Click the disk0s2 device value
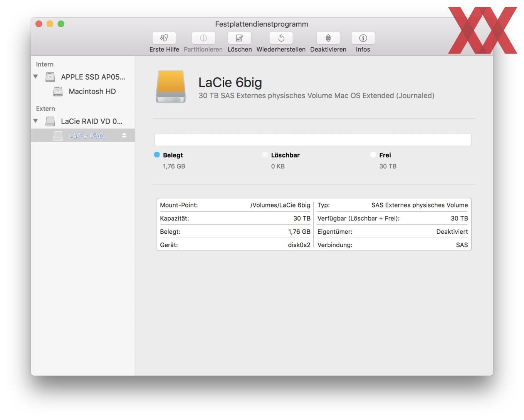Screen dimensions: 524x420 tap(299, 245)
